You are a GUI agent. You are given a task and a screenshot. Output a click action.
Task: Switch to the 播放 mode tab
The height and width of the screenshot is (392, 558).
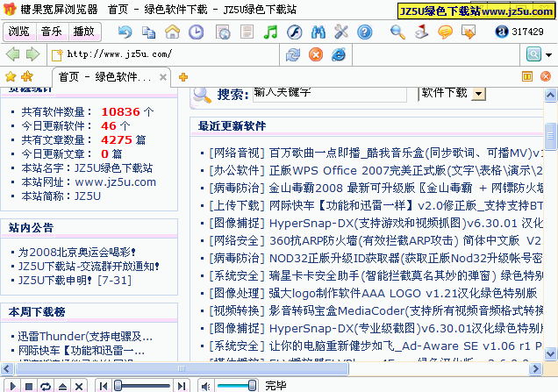(x=84, y=32)
